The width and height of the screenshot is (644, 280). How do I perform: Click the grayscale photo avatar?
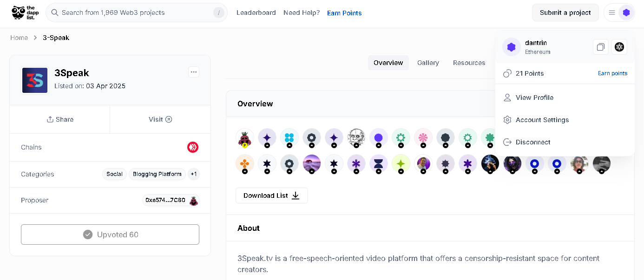click(x=602, y=164)
